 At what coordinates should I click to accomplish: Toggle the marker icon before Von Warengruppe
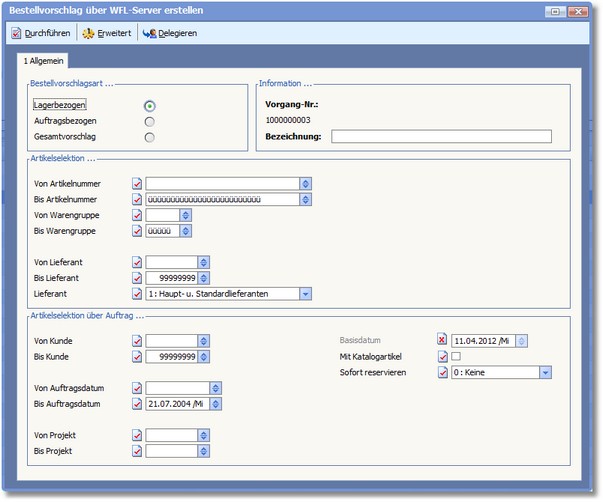[x=137, y=215]
